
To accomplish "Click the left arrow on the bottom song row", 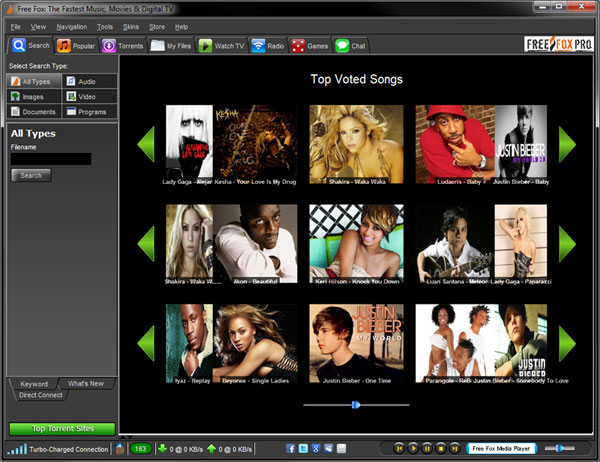I will click(146, 343).
